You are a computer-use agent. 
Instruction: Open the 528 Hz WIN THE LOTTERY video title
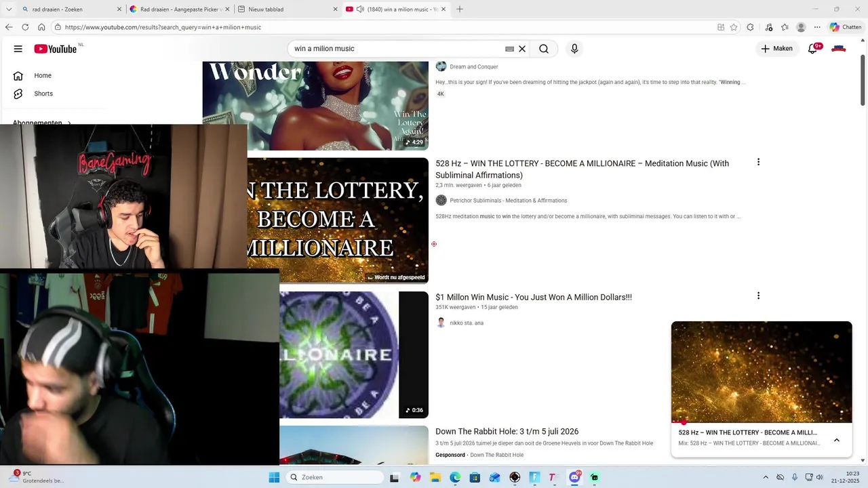click(583, 169)
